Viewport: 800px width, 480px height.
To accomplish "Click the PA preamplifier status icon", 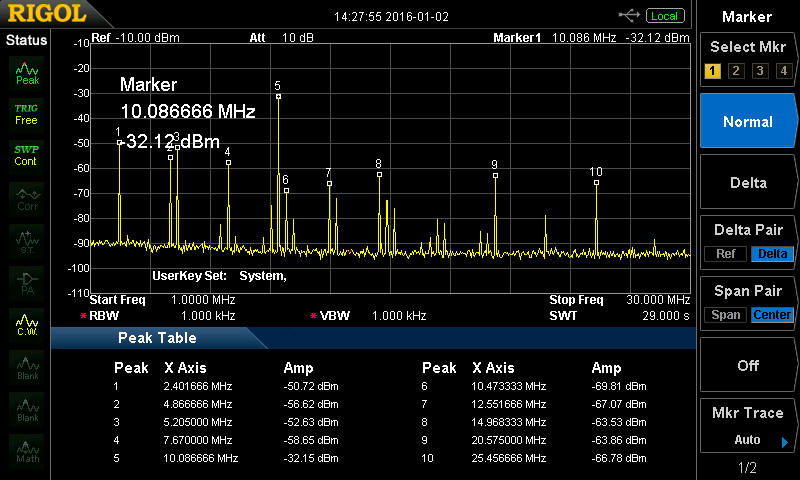I will pyautogui.click(x=27, y=282).
